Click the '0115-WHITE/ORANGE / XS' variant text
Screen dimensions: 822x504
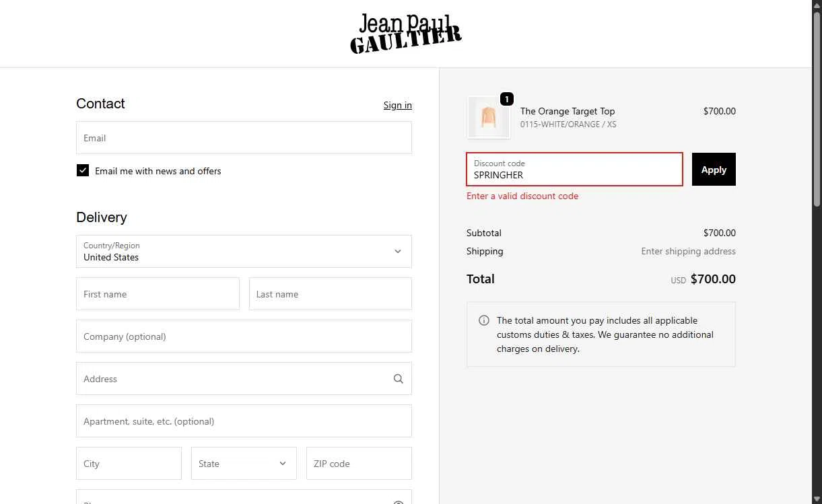568,124
